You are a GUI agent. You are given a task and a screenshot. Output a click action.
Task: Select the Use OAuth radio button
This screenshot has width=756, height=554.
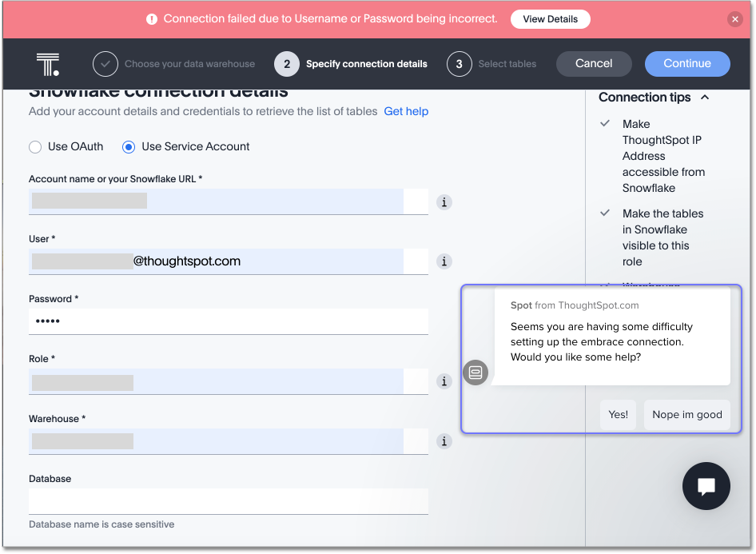coord(34,146)
